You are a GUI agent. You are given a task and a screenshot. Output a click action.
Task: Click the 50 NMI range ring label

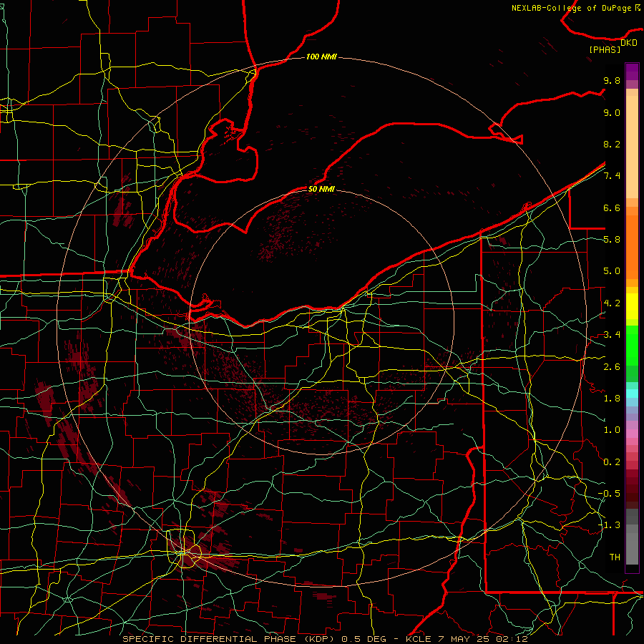coord(321,189)
